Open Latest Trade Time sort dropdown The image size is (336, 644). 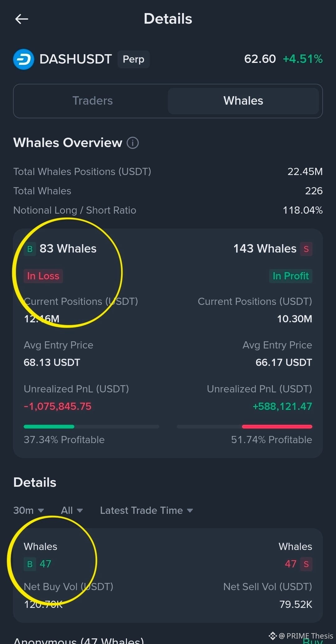146,510
